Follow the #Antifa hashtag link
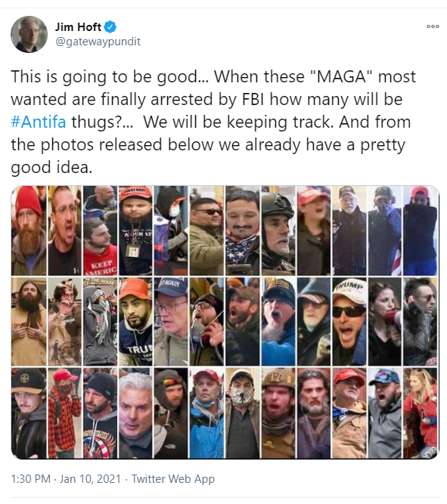447x504 pixels. tap(39, 122)
